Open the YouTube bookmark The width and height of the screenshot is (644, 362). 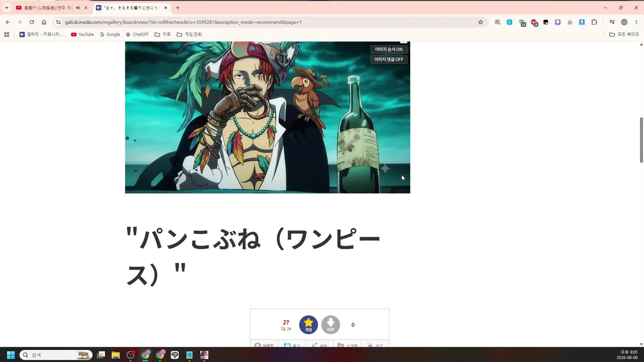[83, 34]
